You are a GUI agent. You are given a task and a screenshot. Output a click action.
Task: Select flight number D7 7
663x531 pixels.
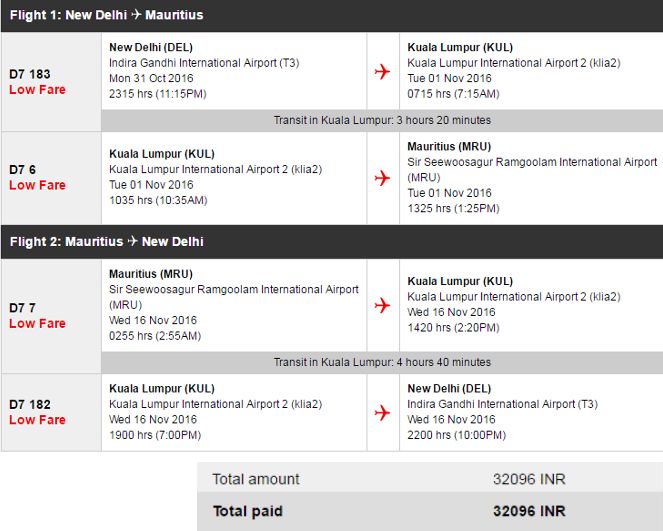[23, 308]
